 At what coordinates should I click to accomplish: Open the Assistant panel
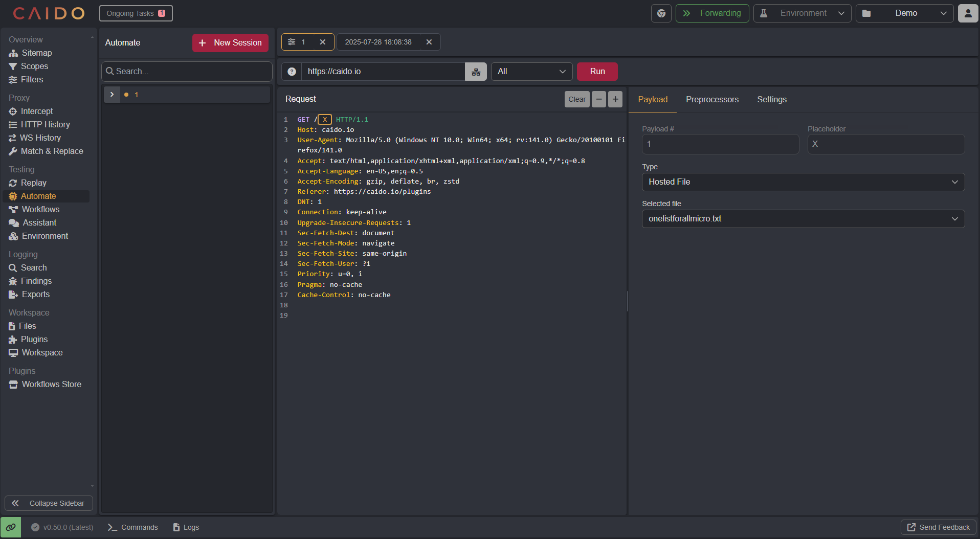[38, 222]
